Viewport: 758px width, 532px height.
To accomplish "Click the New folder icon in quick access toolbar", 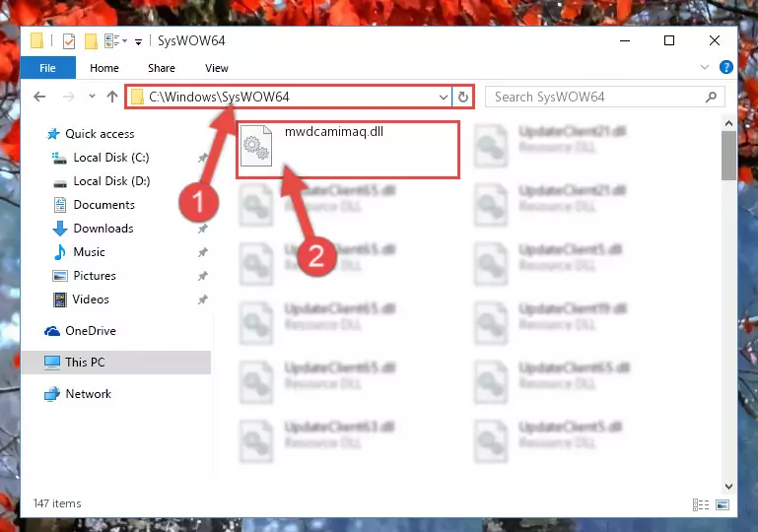I will (91, 41).
